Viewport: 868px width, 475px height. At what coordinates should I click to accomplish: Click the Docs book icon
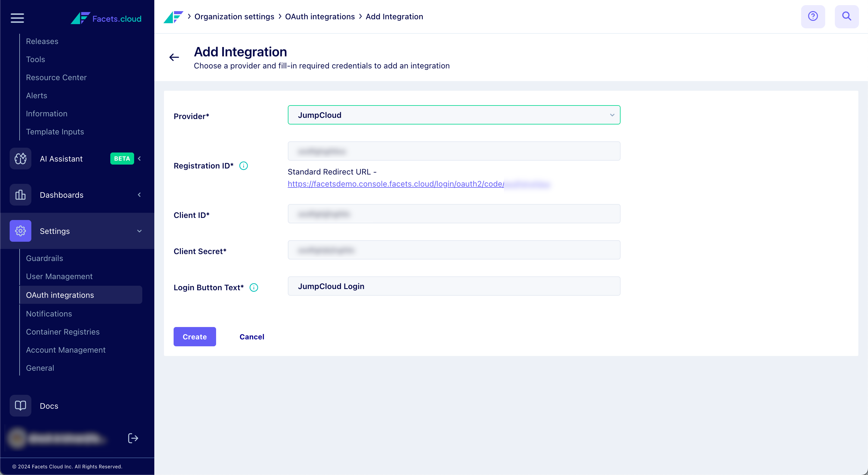coord(20,406)
